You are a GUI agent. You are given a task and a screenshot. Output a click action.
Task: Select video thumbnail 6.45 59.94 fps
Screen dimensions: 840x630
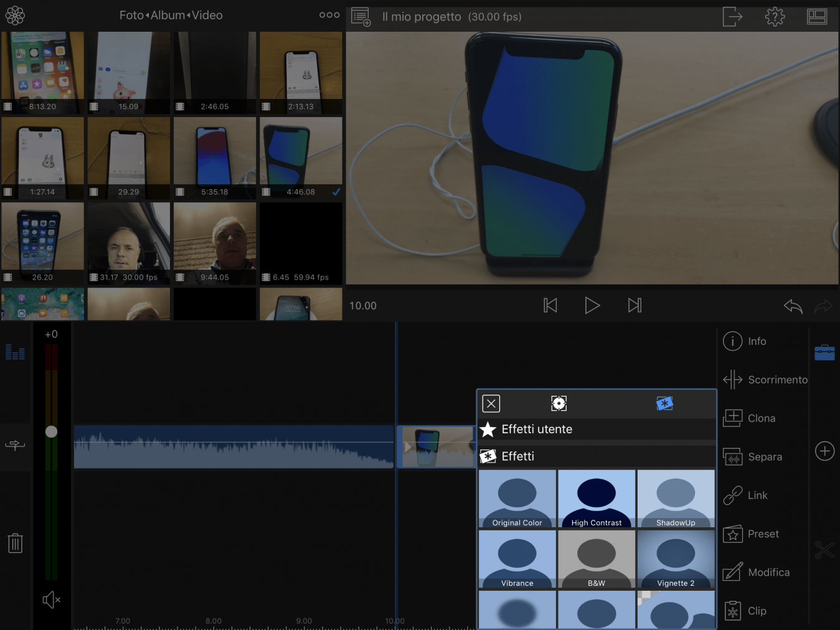pyautogui.click(x=301, y=243)
